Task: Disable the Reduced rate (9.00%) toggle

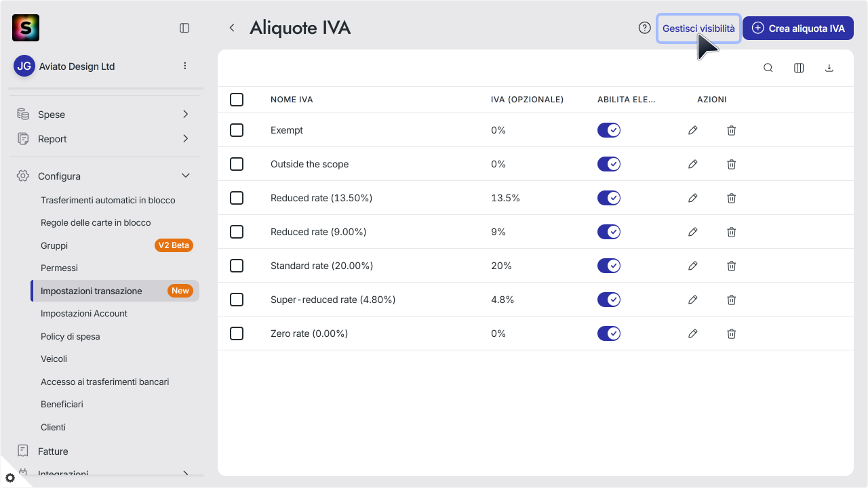Action: (609, 232)
